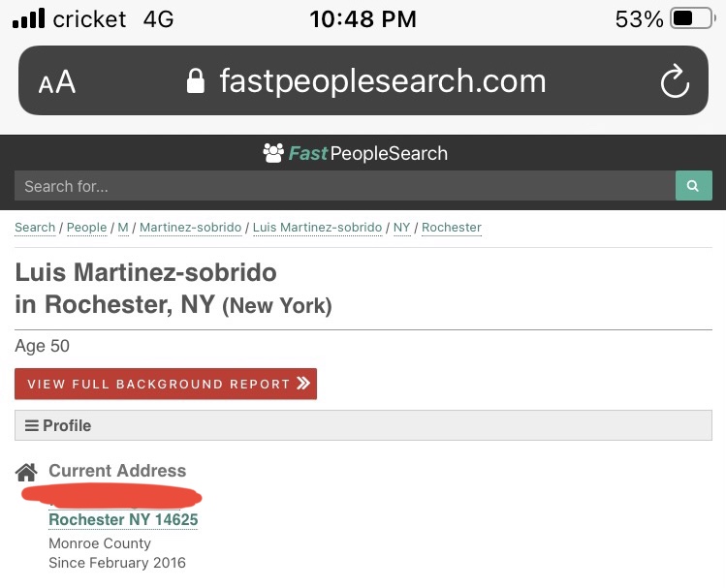The width and height of the screenshot is (726, 588).
Task: Tap the green search magnifier button
Action: [694, 186]
